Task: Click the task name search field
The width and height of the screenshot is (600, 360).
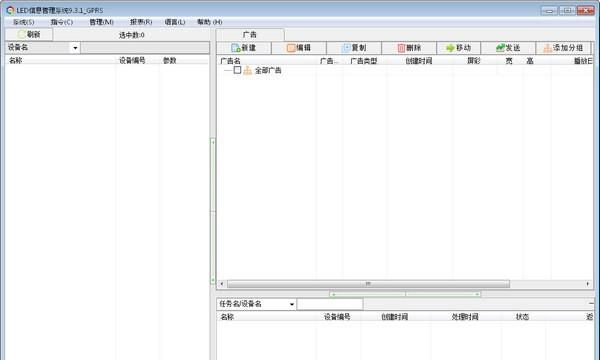Action: [330, 304]
